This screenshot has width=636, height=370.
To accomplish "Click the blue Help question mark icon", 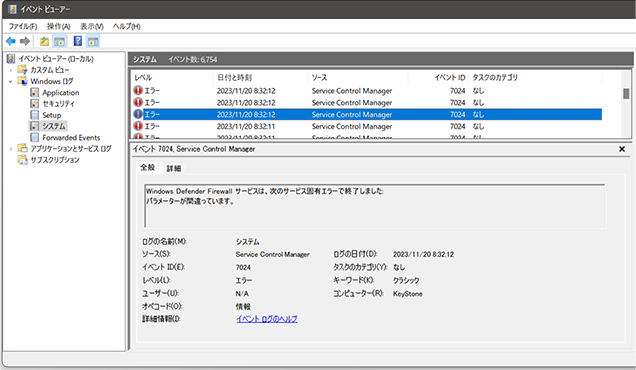I will coord(77,41).
